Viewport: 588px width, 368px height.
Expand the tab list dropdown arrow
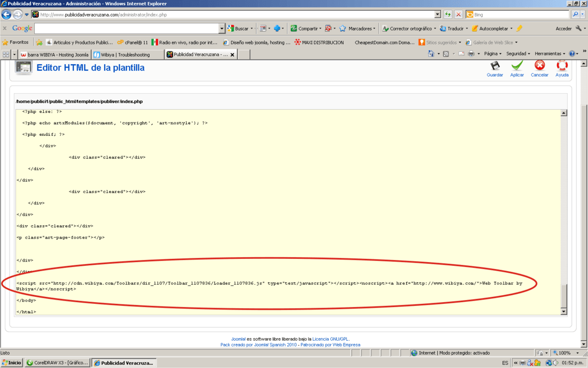point(14,55)
